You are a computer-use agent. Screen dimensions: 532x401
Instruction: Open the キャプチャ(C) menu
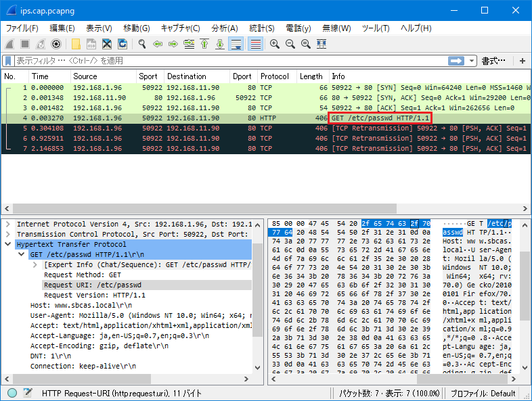tap(181, 28)
